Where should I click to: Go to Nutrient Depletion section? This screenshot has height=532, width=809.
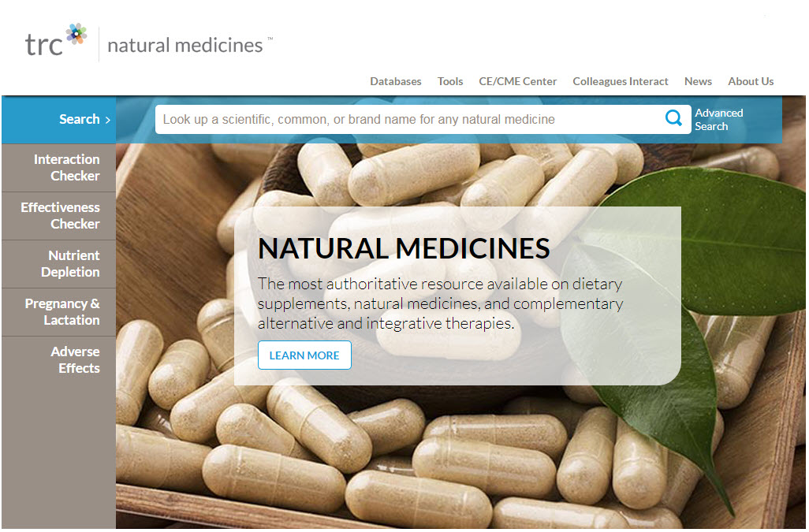point(59,263)
